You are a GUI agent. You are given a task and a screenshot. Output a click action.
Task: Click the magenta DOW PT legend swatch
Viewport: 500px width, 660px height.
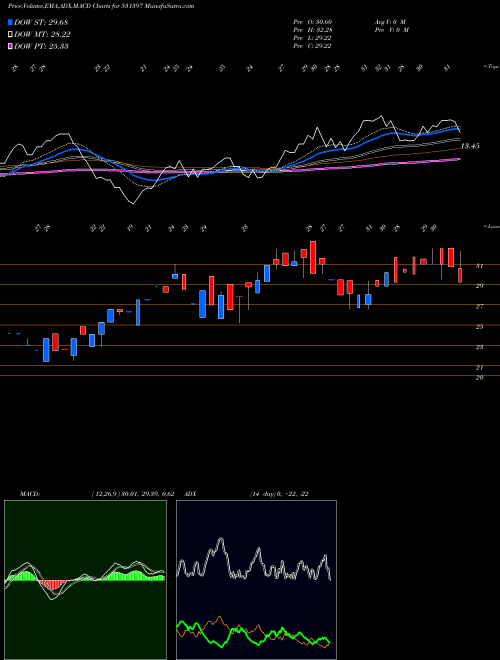click(x=11, y=46)
